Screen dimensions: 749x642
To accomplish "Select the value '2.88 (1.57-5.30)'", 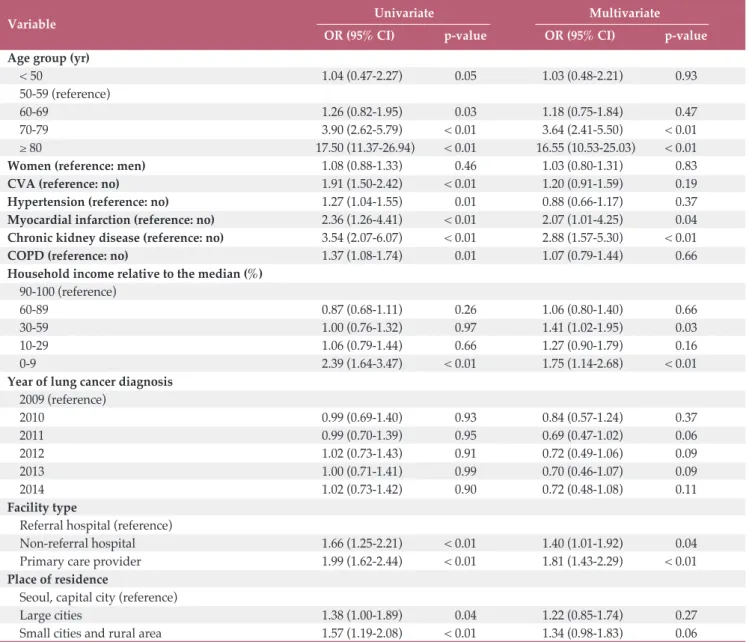I will (582, 238).
